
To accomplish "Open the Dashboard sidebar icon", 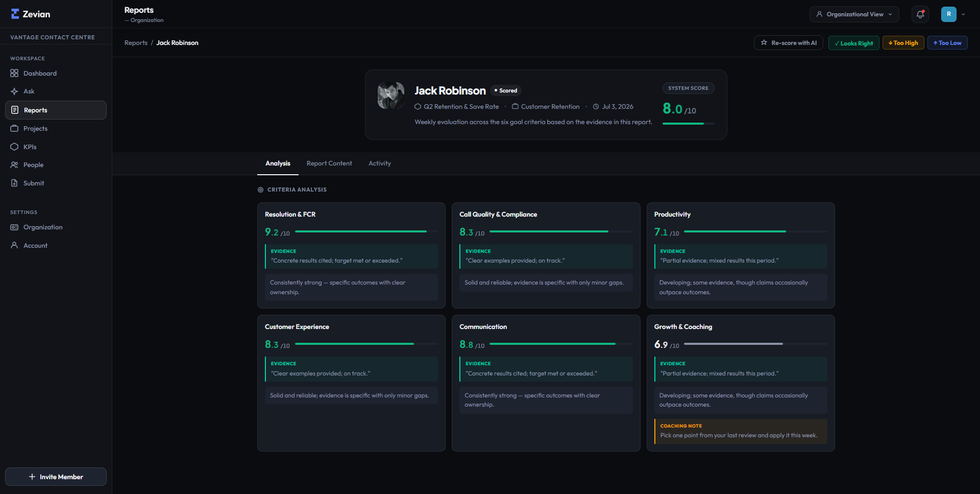I will coord(14,73).
